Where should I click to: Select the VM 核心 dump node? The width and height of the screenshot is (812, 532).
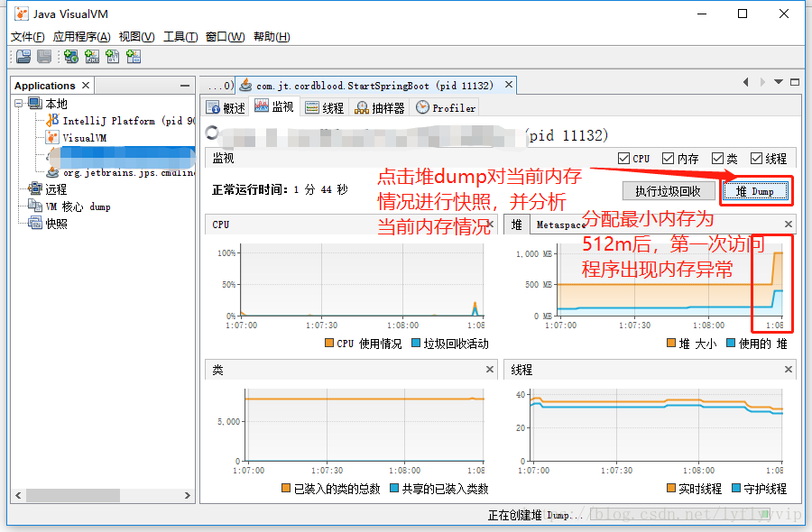pos(69,206)
